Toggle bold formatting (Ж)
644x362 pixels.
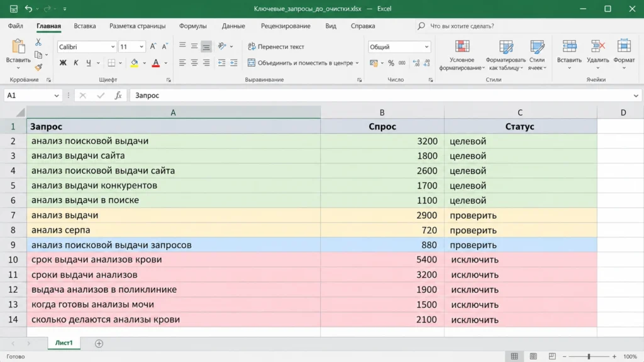[x=63, y=63]
